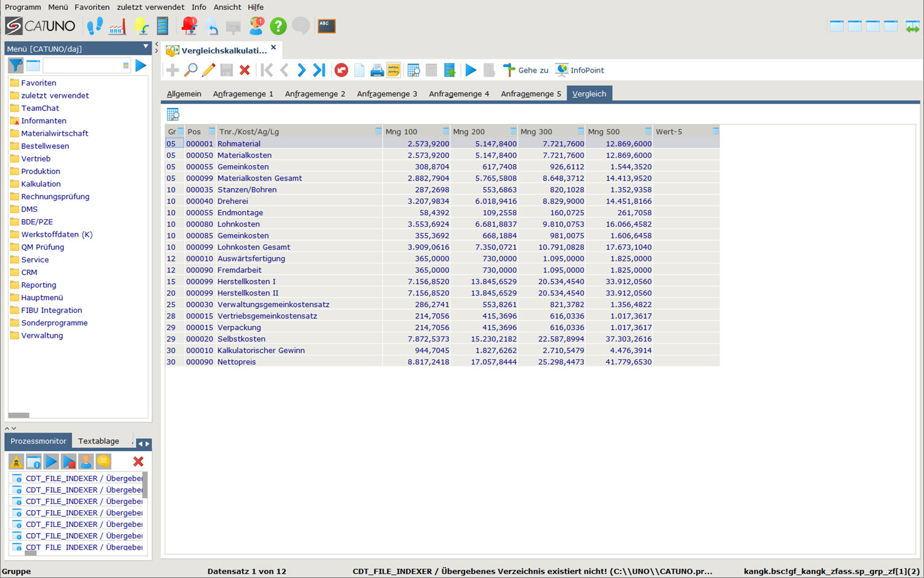Click the menu search input field
The height and width of the screenshot is (578, 924).
tap(83, 65)
